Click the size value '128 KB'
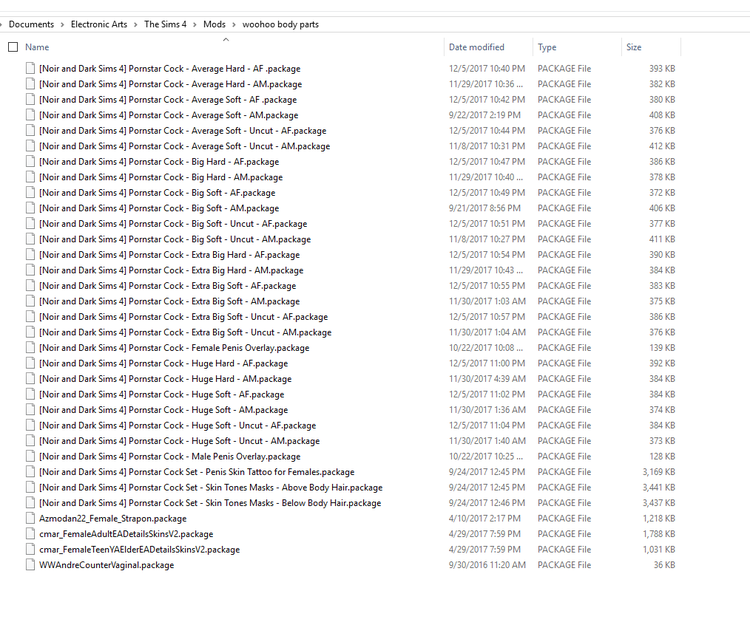This screenshot has width=750, height=622. 662,456
